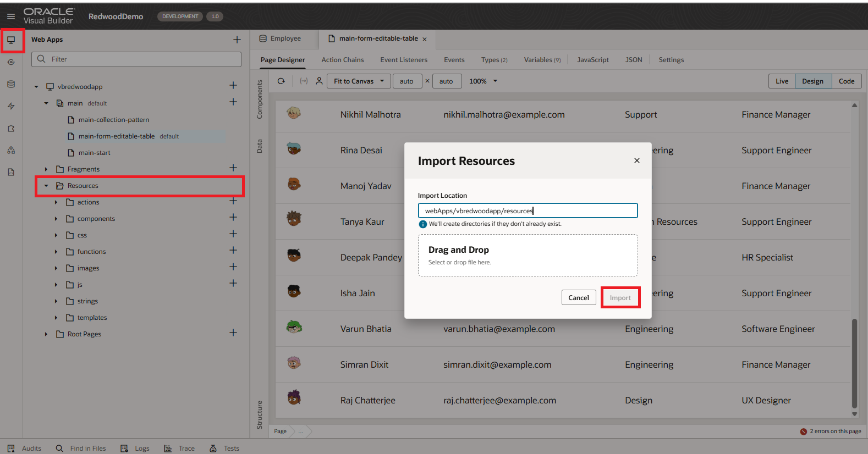
Task: Click Cancel in Import Resources dialog
Action: (578, 297)
